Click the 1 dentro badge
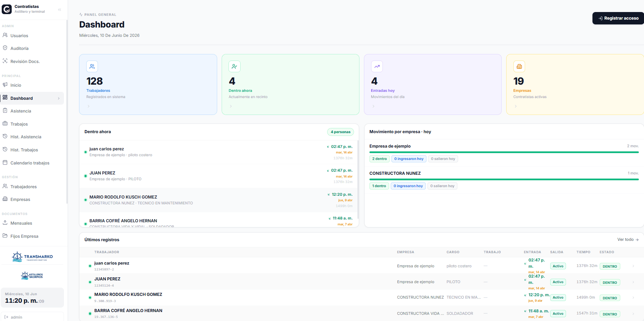Viewport: 644px width, 321px height. coord(379,186)
